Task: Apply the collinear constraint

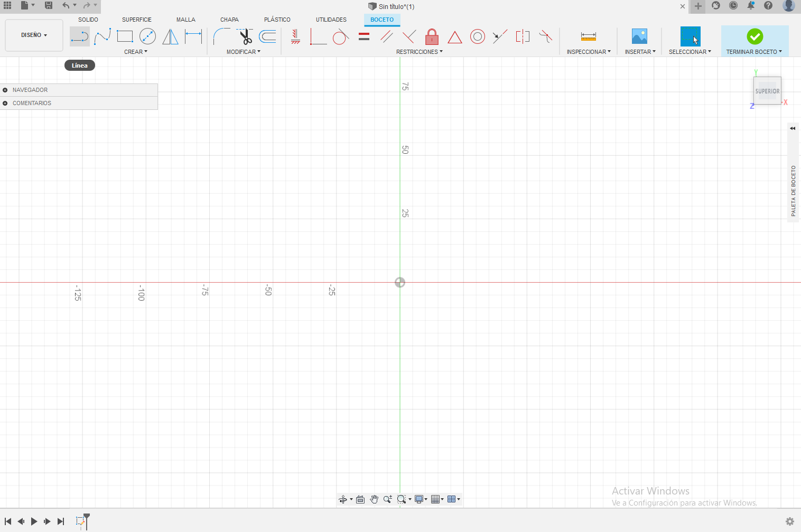Action: click(500, 36)
